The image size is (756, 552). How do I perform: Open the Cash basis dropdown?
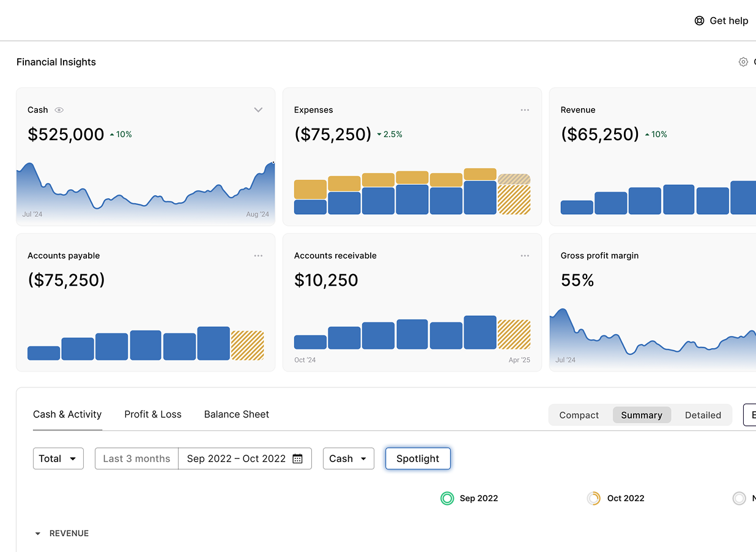pyautogui.click(x=349, y=458)
